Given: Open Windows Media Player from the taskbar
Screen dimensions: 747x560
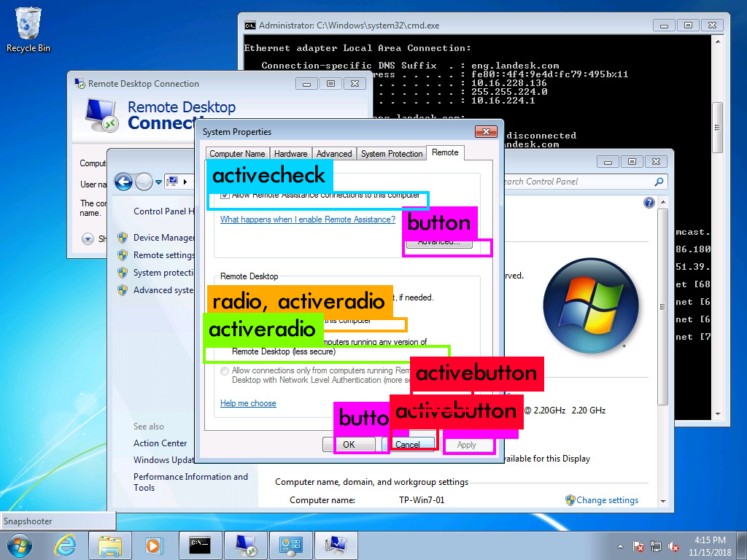Looking at the screenshot, I should pyautogui.click(x=155, y=545).
